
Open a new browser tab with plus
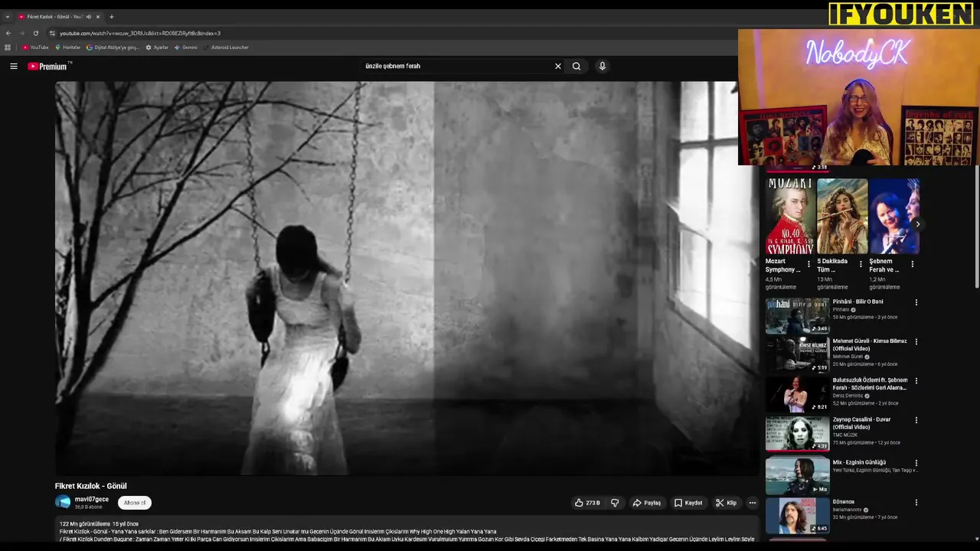coord(112,16)
